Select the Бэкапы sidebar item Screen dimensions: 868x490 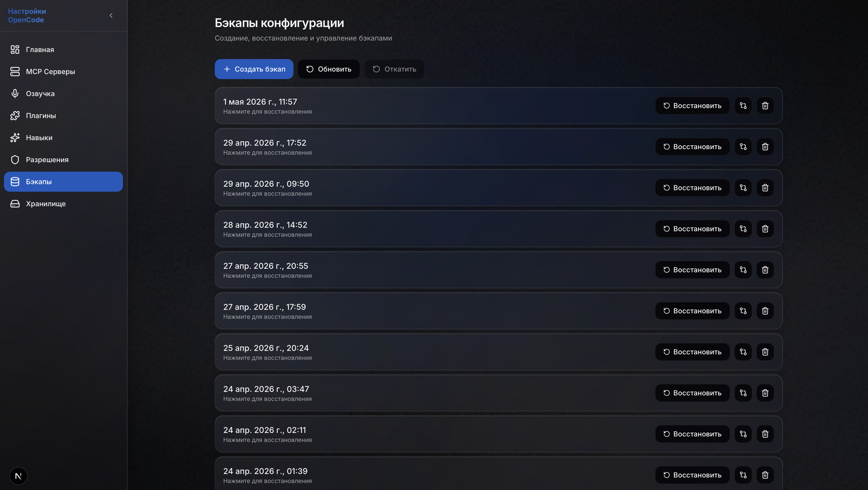pos(63,182)
